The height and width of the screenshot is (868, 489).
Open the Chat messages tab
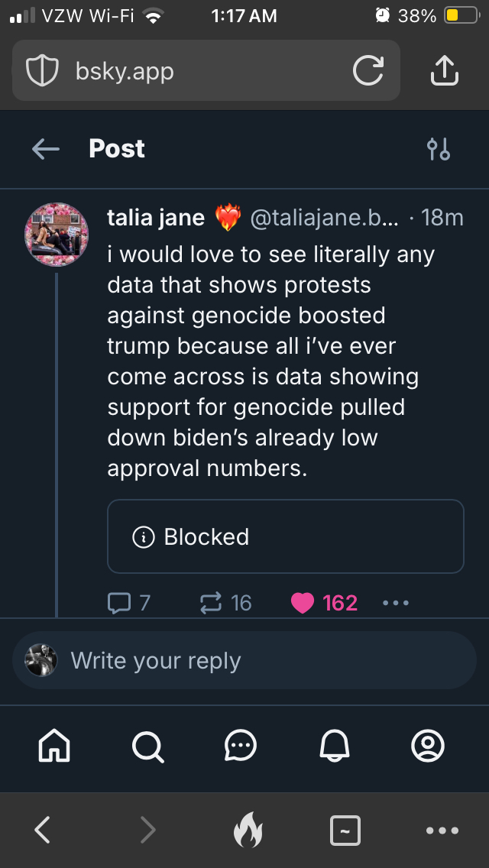pos(241,745)
